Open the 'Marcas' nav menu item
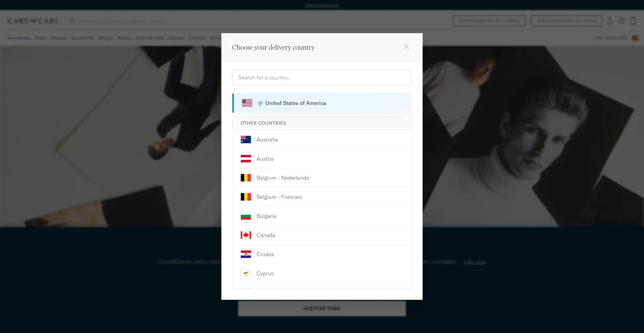Viewport: 644px width, 333px height. [x=176, y=38]
